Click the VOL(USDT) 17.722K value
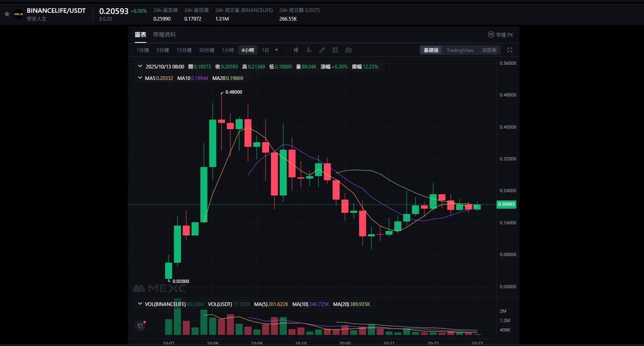644x346 pixels. [241, 304]
